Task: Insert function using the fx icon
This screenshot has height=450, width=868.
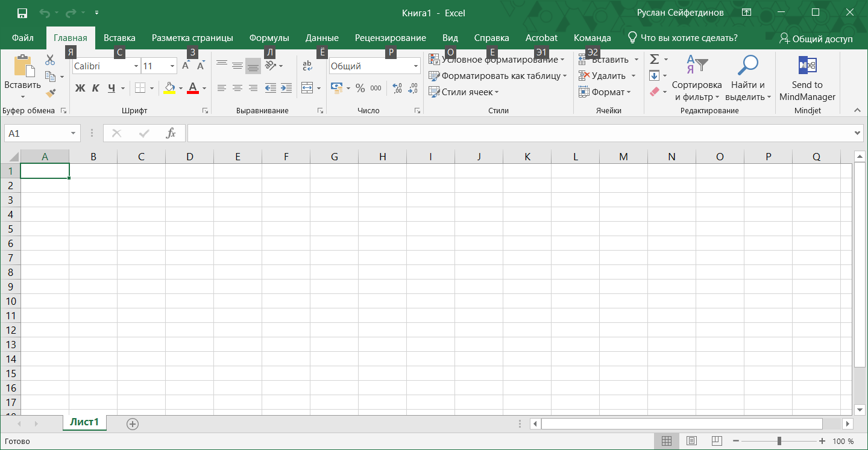Action: [171, 133]
